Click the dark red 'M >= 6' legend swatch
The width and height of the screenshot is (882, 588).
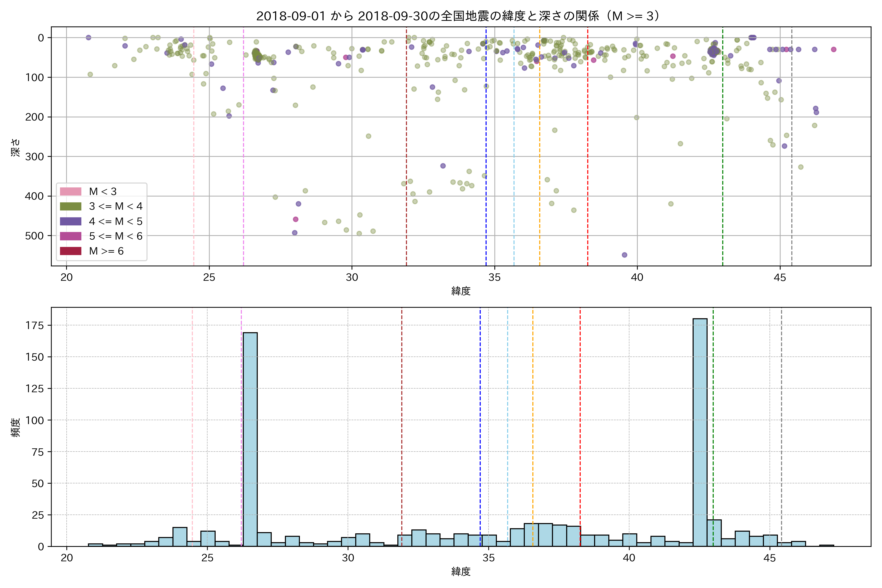71,251
